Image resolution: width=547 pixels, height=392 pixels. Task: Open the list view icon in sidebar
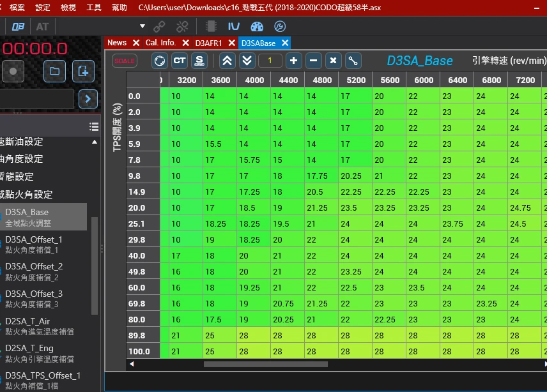coord(94,127)
